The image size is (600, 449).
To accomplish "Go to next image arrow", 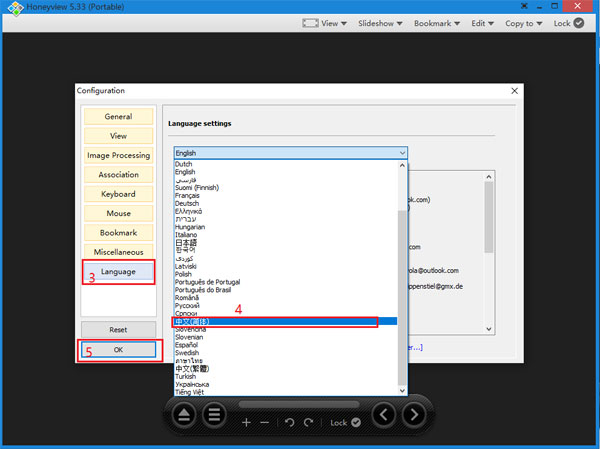I will coord(411,414).
